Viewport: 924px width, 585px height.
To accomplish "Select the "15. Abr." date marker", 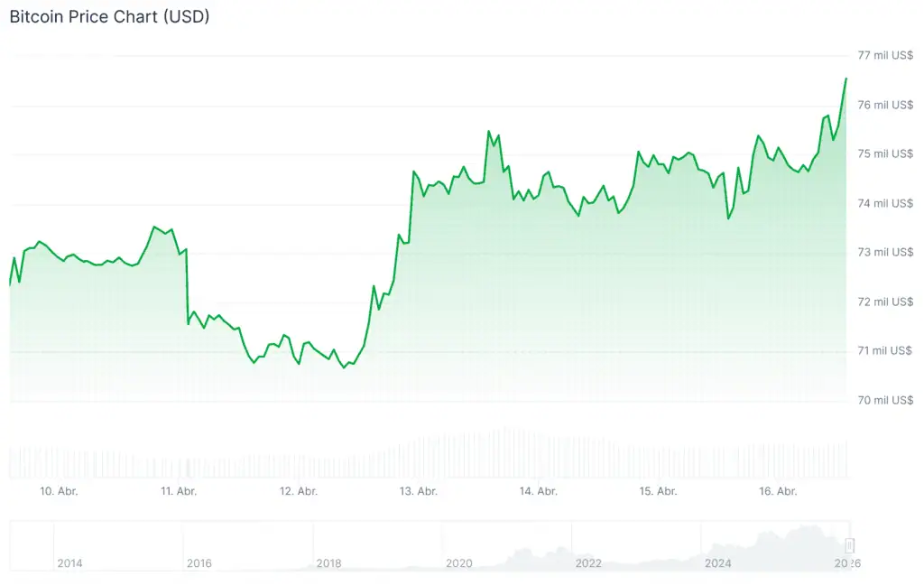I will click(659, 491).
